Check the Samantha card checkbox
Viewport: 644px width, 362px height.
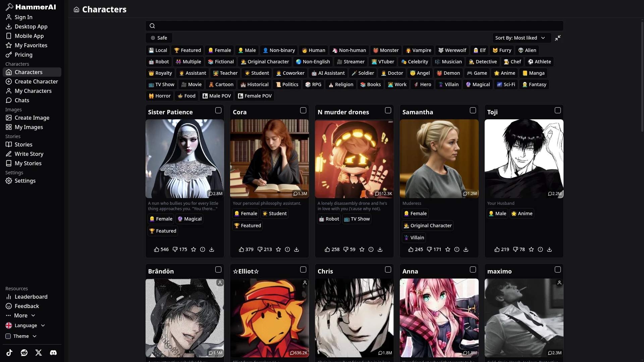(473, 110)
